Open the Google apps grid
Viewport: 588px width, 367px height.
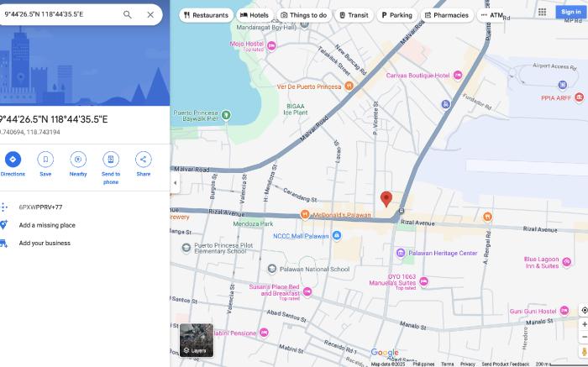click(x=543, y=12)
